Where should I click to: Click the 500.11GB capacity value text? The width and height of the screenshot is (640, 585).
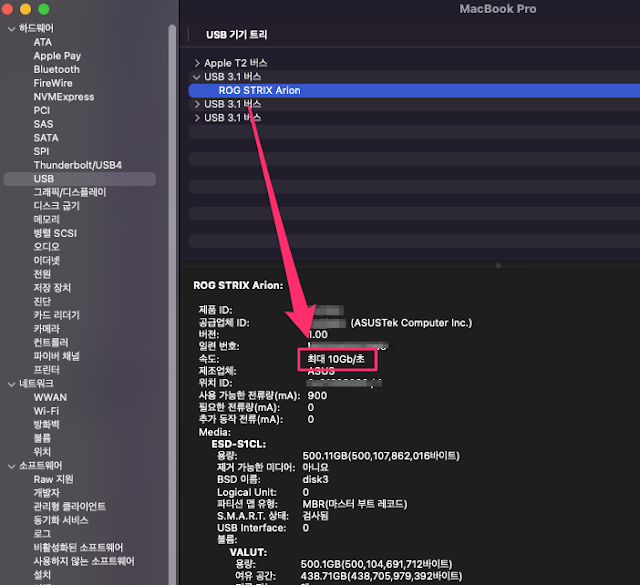(381, 456)
